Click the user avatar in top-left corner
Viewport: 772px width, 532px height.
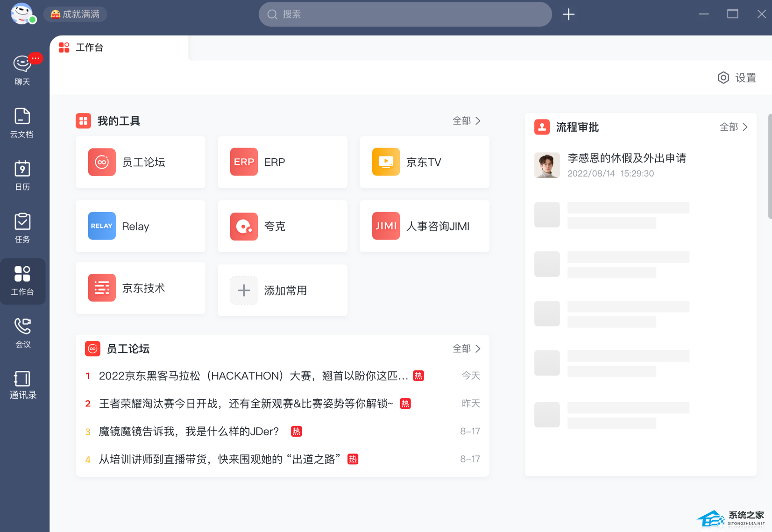pyautogui.click(x=22, y=14)
